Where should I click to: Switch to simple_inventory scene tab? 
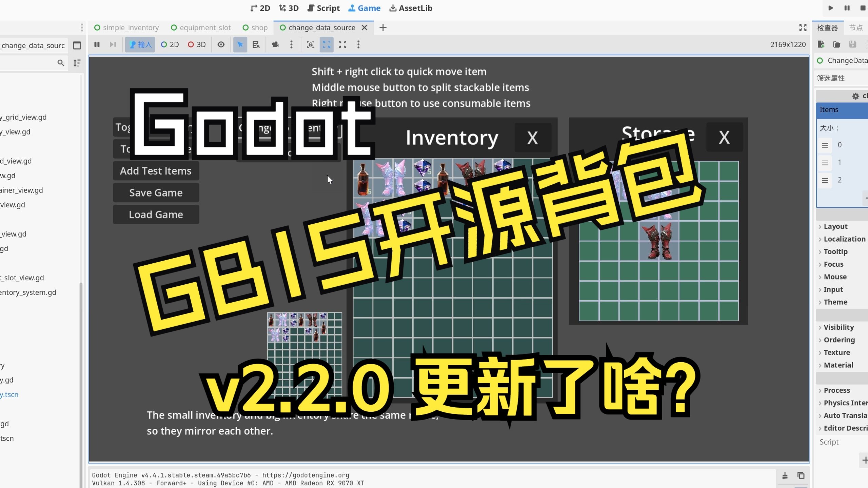(126, 27)
